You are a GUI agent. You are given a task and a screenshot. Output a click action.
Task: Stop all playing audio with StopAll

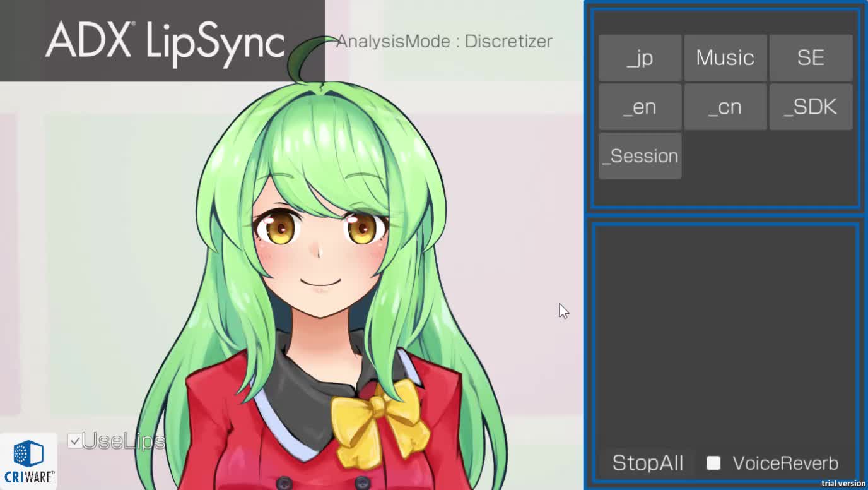pyautogui.click(x=648, y=463)
